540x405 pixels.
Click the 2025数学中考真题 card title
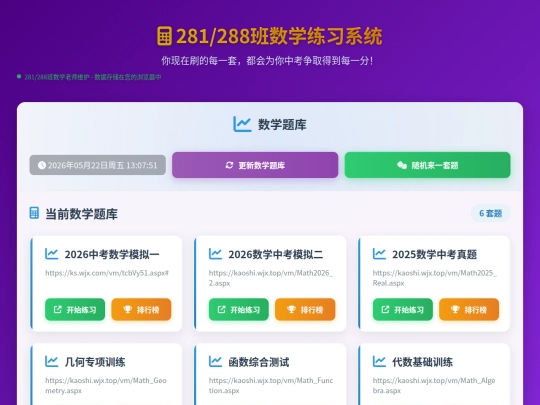click(x=435, y=255)
